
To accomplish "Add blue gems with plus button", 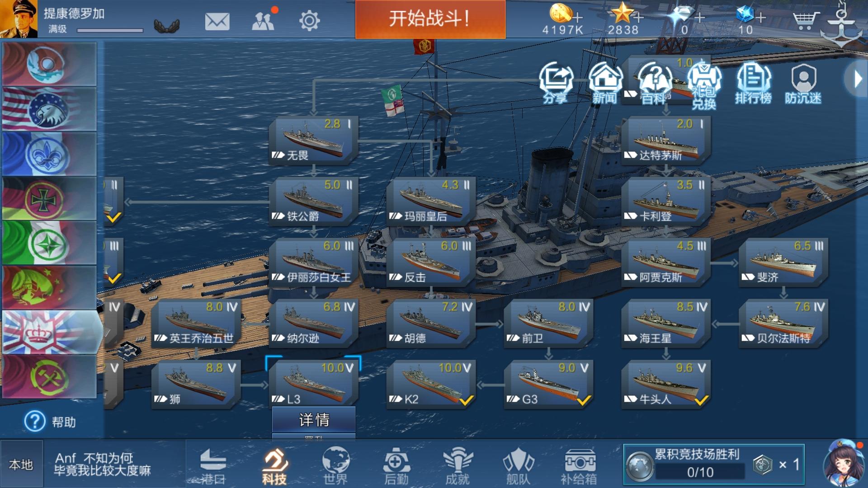I will (761, 18).
